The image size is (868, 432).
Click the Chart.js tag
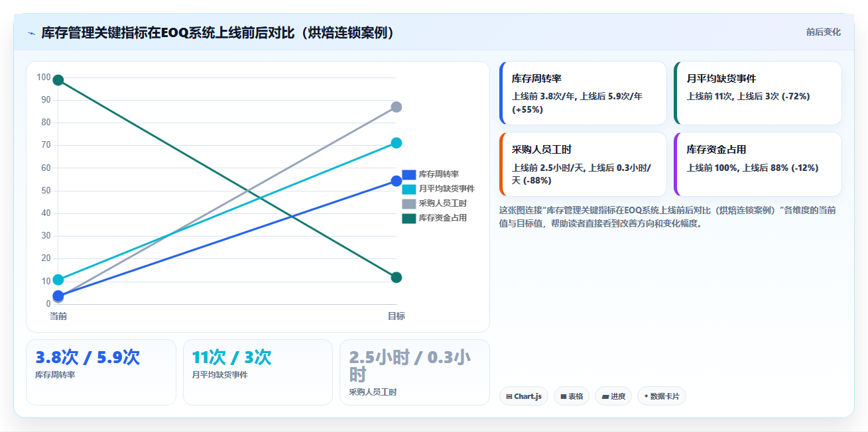coord(524,396)
